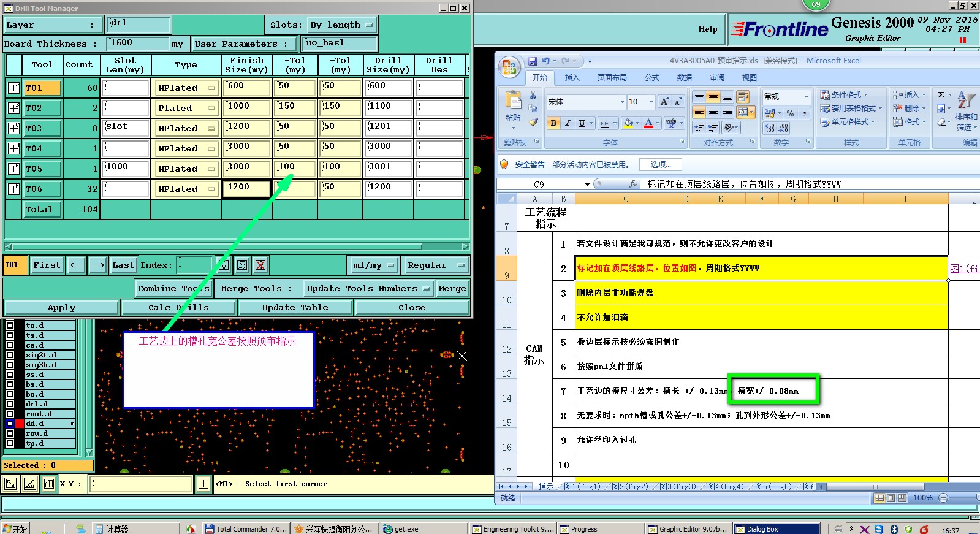
Task: Open the Update Tools Numbers dropdown
Action: pos(369,288)
